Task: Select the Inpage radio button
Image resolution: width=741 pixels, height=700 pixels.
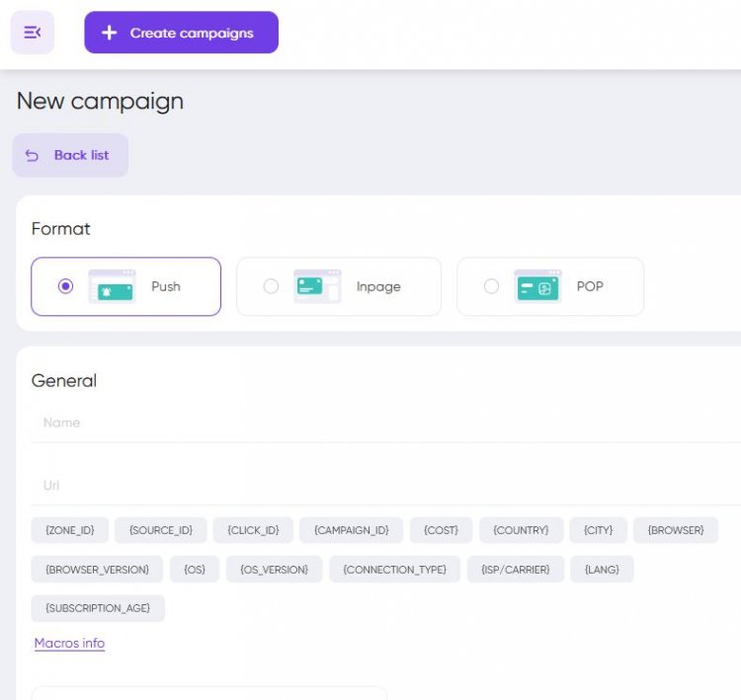Action: point(271,286)
